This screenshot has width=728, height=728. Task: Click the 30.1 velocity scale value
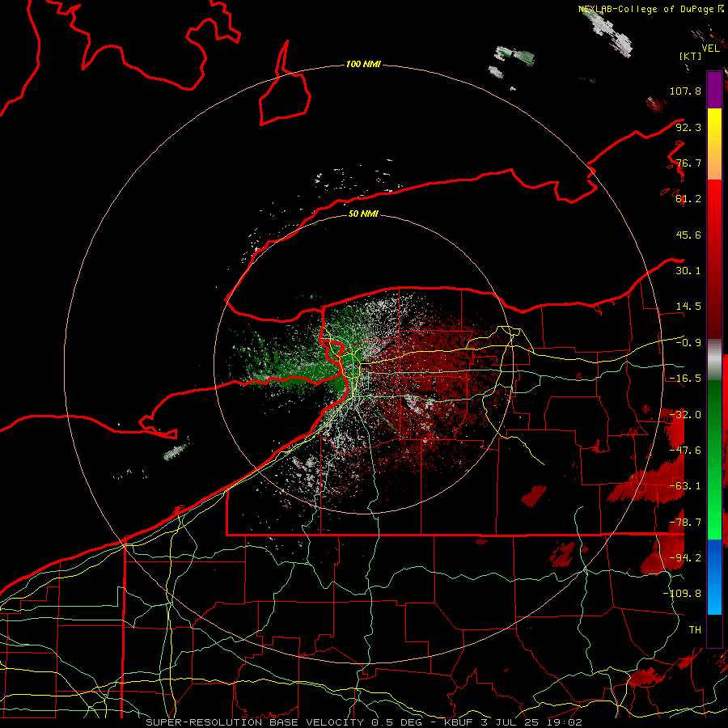pos(688,271)
